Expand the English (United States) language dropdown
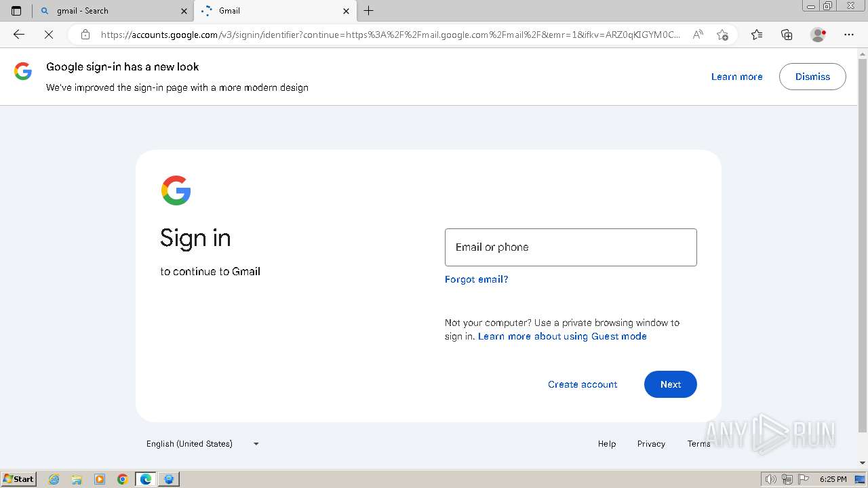Image resolution: width=868 pixels, height=488 pixels. [x=202, y=444]
